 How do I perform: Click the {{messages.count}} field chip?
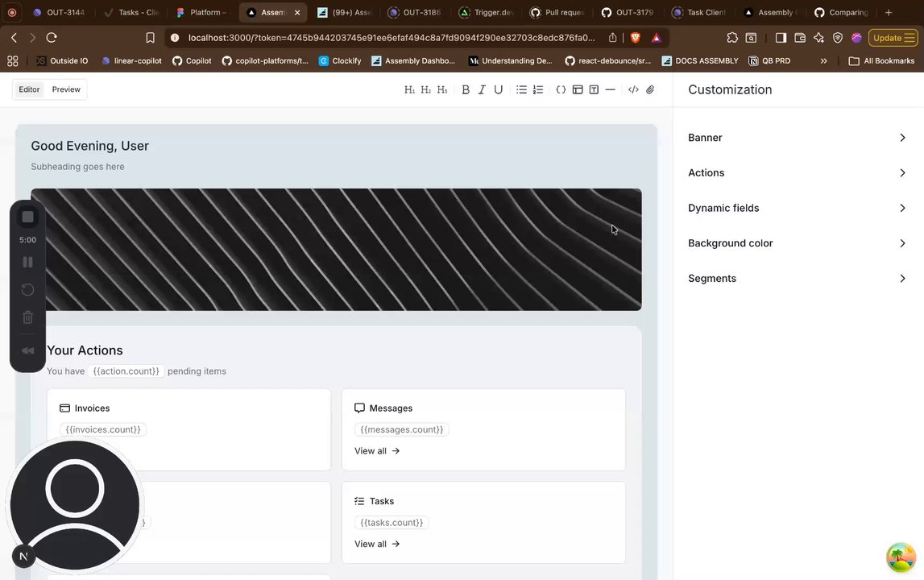402,429
